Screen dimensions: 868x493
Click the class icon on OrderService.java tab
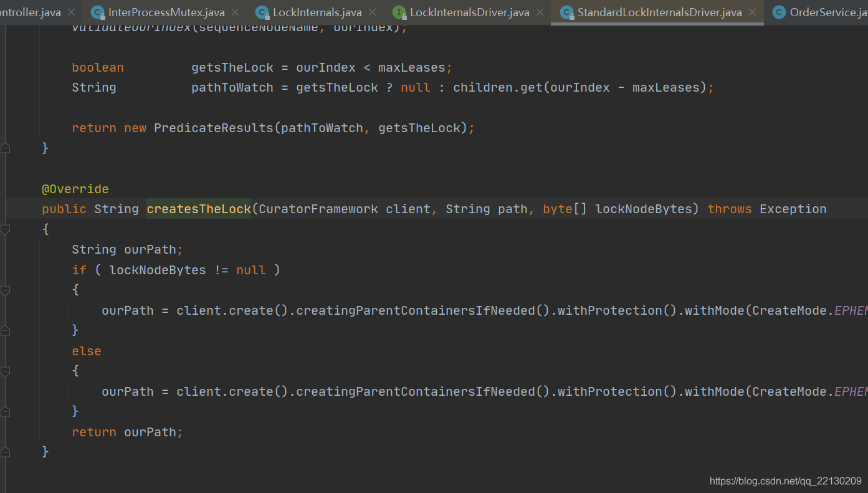779,12
